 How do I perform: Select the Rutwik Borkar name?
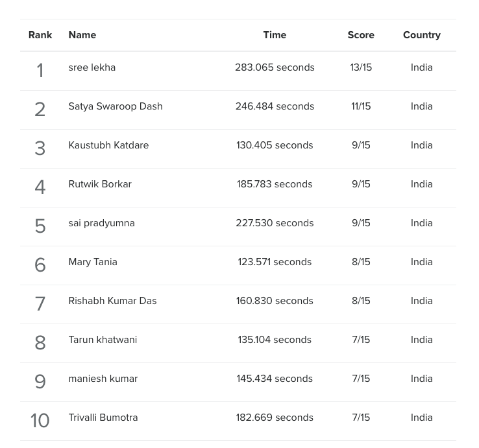[x=100, y=184]
